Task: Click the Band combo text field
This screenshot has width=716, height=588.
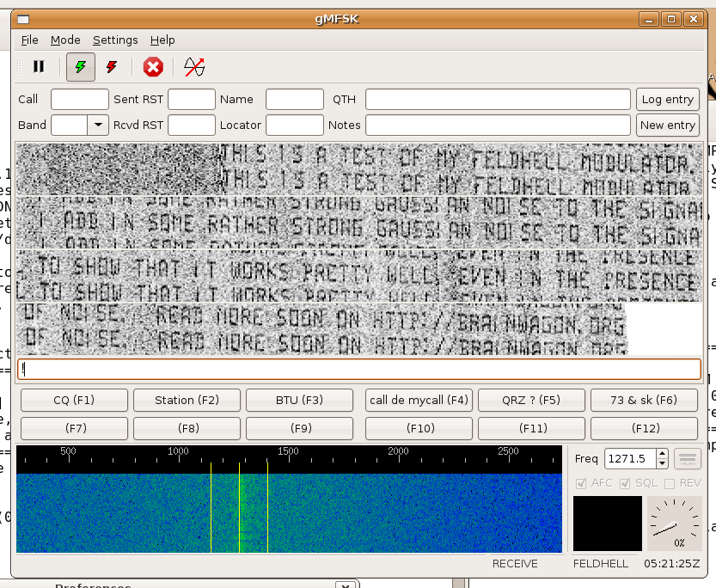Action: (x=70, y=126)
